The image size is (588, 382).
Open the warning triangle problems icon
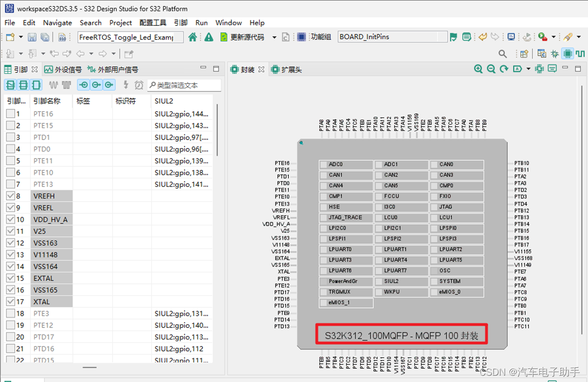point(209,37)
